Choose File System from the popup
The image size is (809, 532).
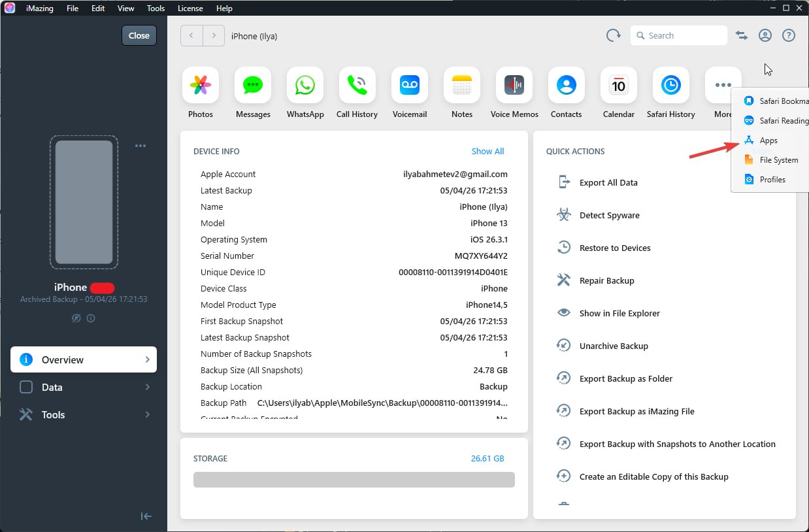[770, 159]
